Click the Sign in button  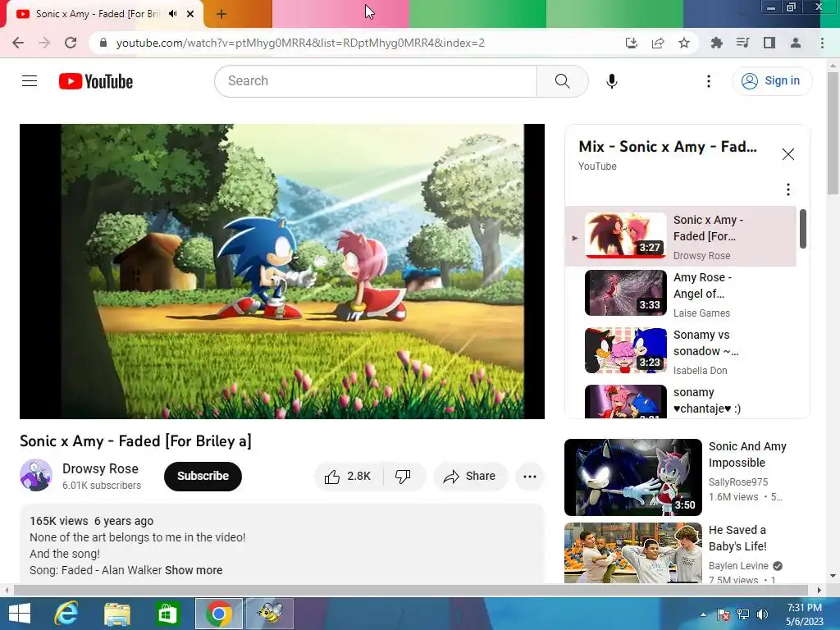tap(771, 81)
